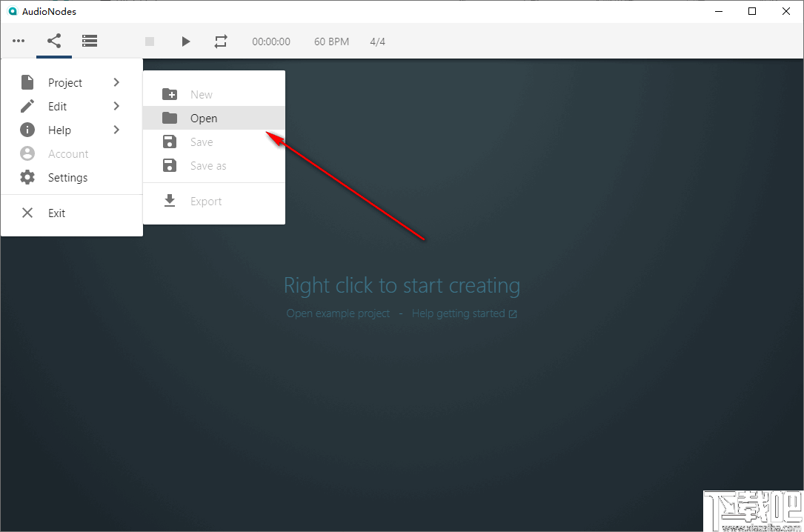Screen dimensions: 804x532
Task: Click the Project document icon
Action: 27,82
